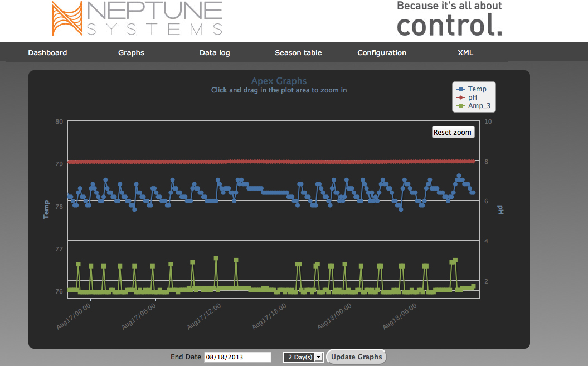Open the 2 Day(s) range dropdown
Viewport: 588px width, 366px height.
pyautogui.click(x=303, y=357)
